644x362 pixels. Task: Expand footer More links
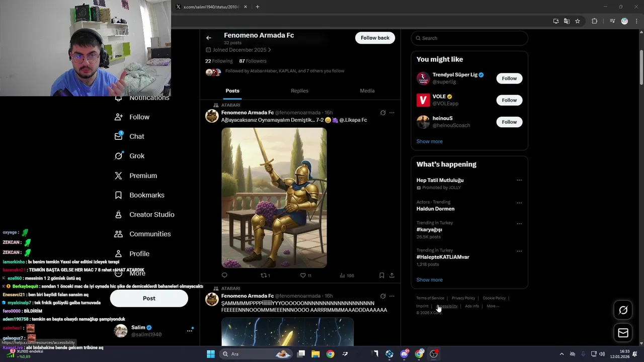pyautogui.click(x=493, y=306)
